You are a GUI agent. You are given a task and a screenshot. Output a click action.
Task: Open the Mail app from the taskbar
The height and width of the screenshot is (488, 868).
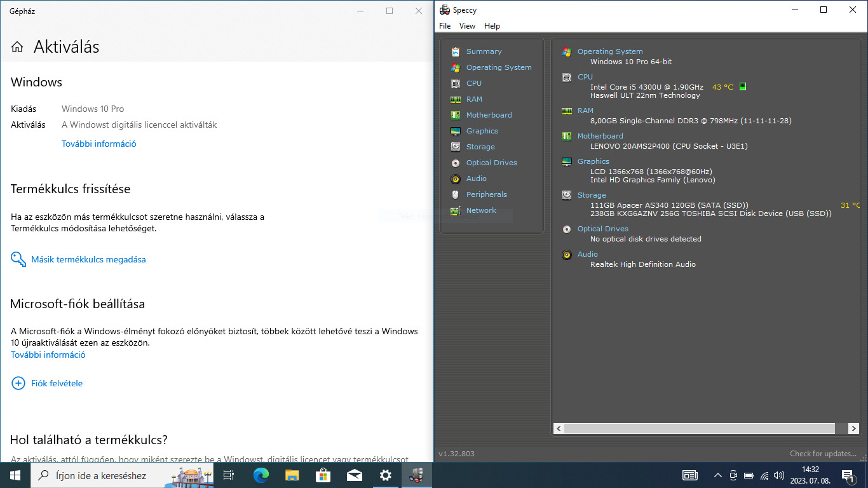pos(354,475)
